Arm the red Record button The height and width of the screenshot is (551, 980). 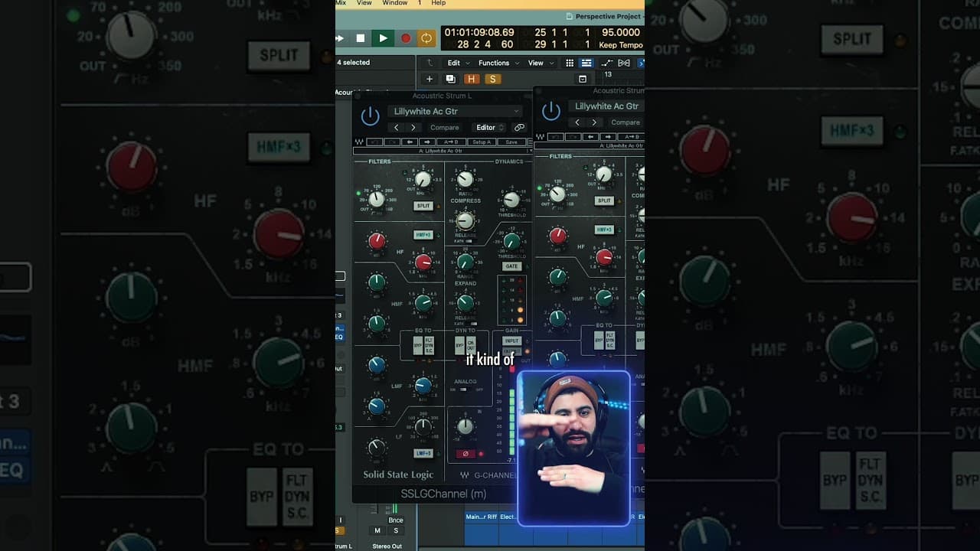click(x=405, y=37)
